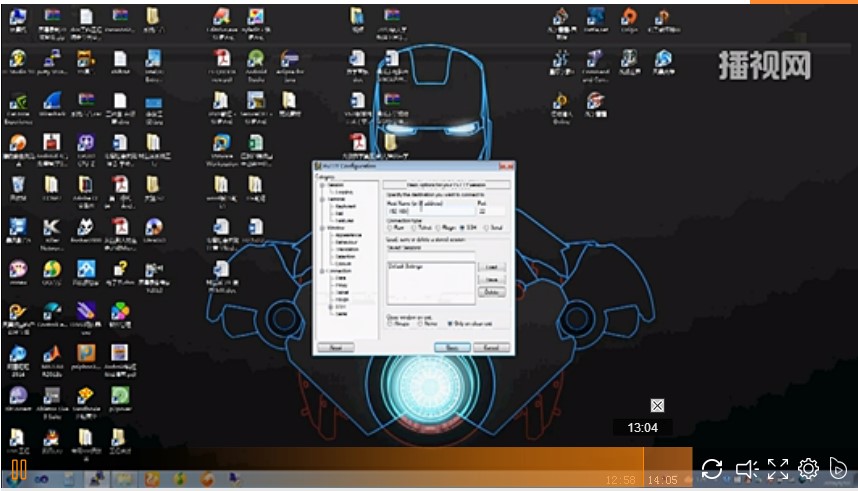The height and width of the screenshot is (491, 858).
Task: Click the Delete button in PuTTY
Action: click(x=492, y=292)
